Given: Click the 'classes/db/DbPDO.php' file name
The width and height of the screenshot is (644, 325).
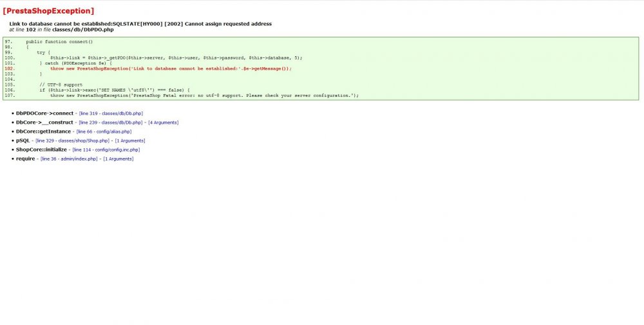Looking at the screenshot, I should click(83, 30).
